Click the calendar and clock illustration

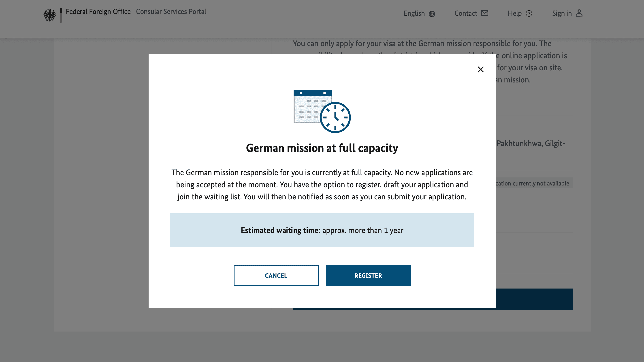[322, 111]
